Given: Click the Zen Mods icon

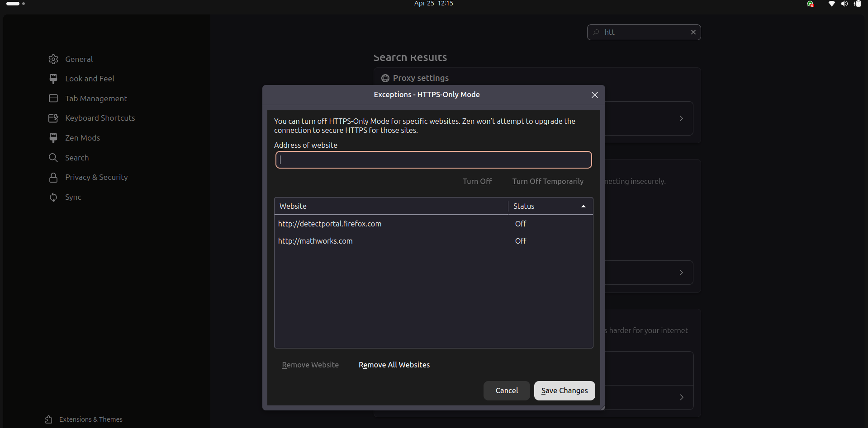Looking at the screenshot, I should (53, 138).
